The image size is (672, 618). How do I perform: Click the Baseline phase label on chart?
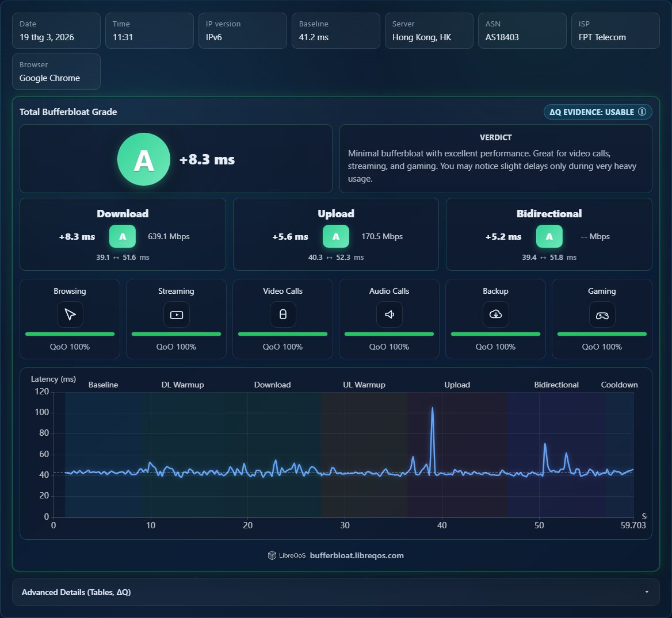pyautogui.click(x=104, y=385)
